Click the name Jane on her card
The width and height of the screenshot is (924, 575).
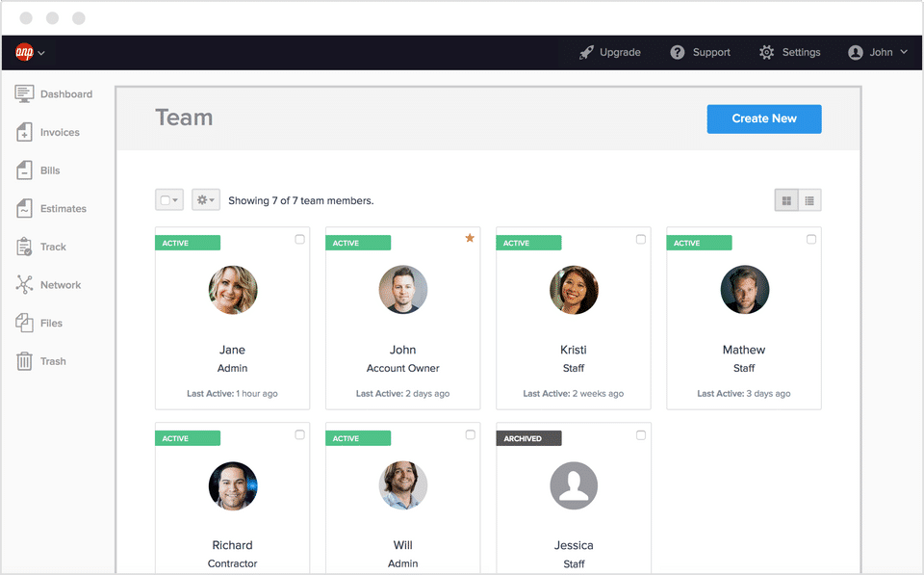click(x=232, y=350)
